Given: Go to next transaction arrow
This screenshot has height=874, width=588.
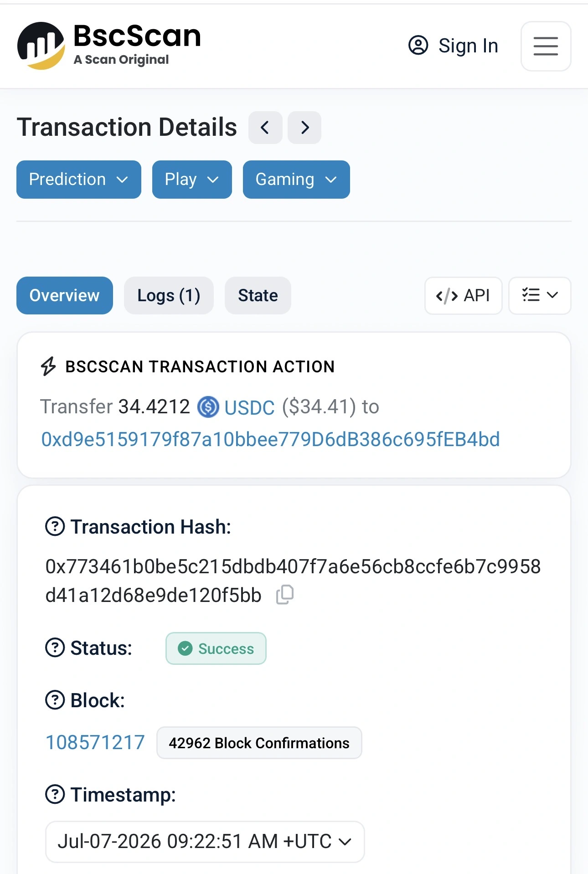Looking at the screenshot, I should (x=304, y=128).
